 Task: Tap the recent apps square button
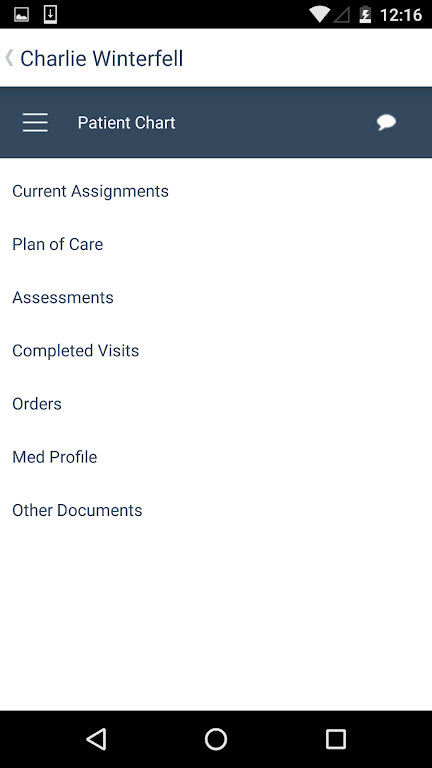click(336, 739)
